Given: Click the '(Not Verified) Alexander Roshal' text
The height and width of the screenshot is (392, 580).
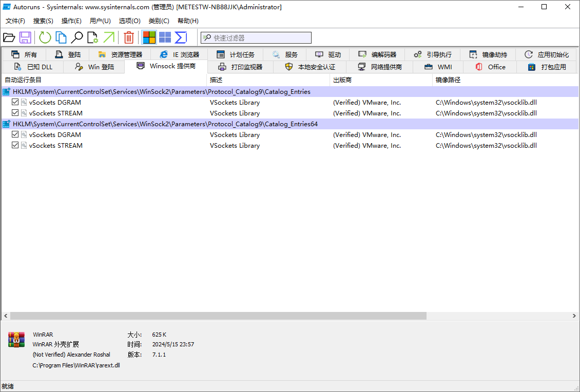Looking at the screenshot, I should pos(71,355).
